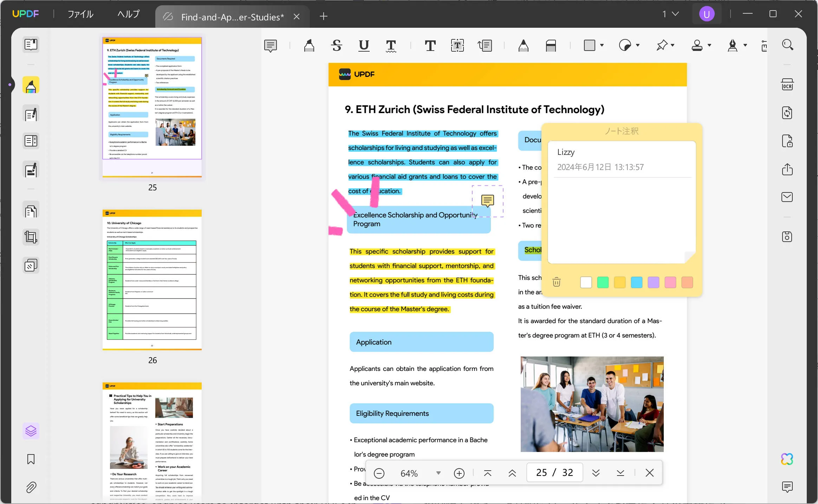
Task: Select page 26 thumbnail
Action: (x=152, y=280)
